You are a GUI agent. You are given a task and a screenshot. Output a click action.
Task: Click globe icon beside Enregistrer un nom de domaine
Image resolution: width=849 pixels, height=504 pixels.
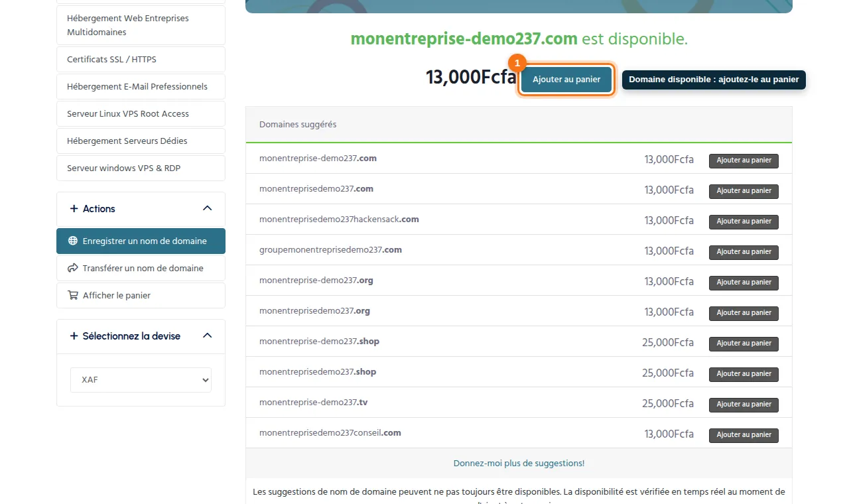(x=73, y=241)
